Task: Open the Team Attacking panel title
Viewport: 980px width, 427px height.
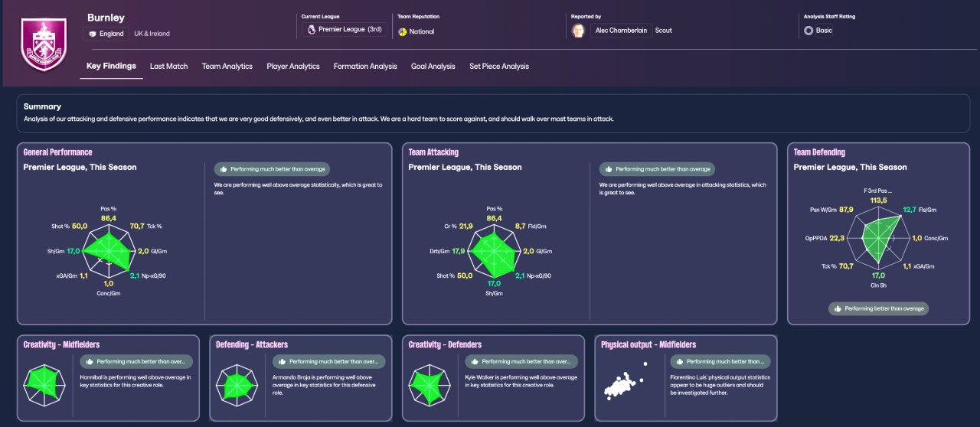Action: coord(433,152)
